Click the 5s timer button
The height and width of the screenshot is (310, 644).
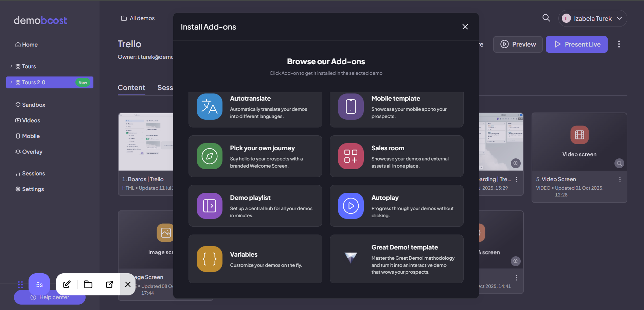click(x=39, y=285)
